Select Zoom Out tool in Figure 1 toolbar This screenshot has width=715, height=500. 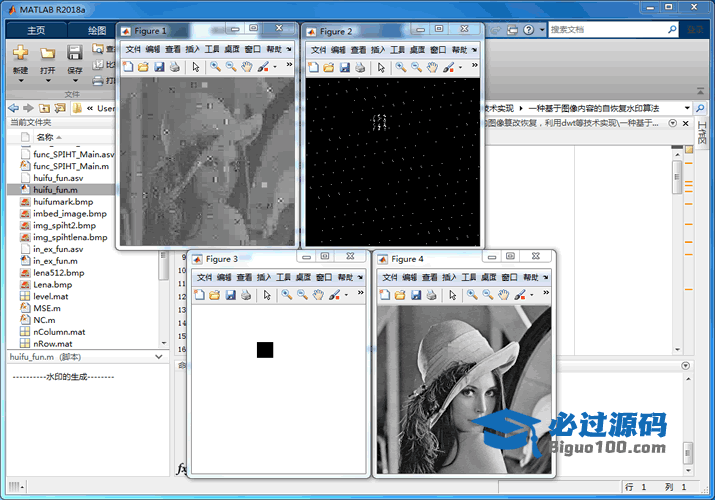point(231,67)
